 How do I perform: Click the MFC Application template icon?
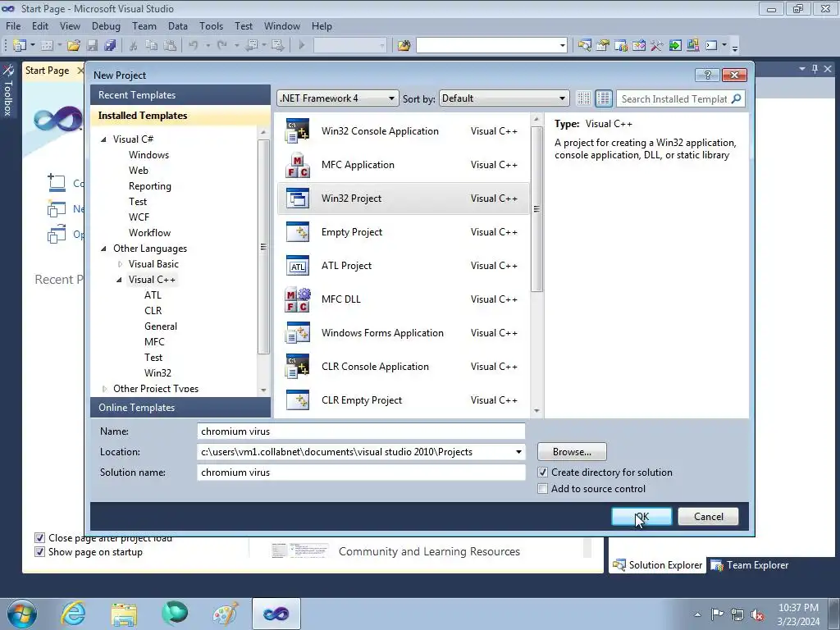(x=297, y=165)
